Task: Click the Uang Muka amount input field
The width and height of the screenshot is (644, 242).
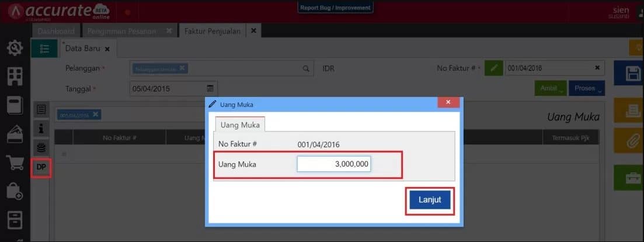Action: [x=334, y=164]
